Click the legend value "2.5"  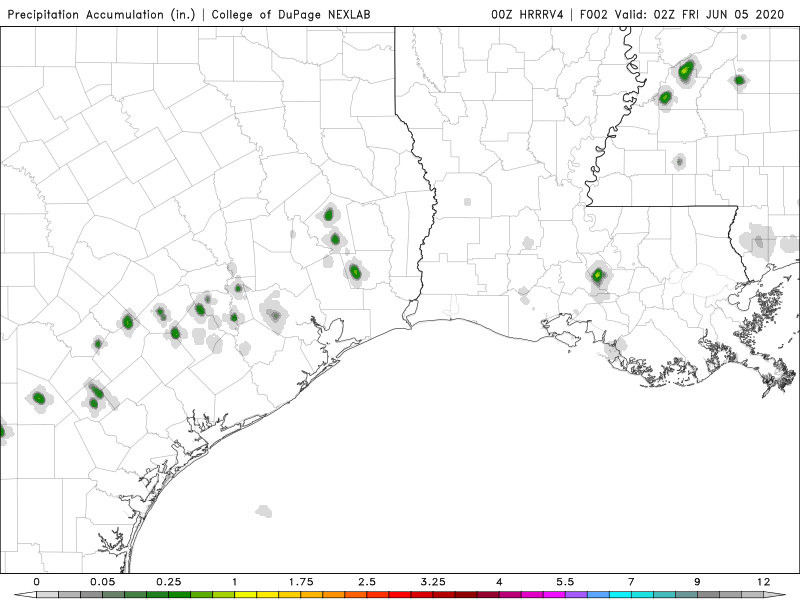[x=367, y=582]
